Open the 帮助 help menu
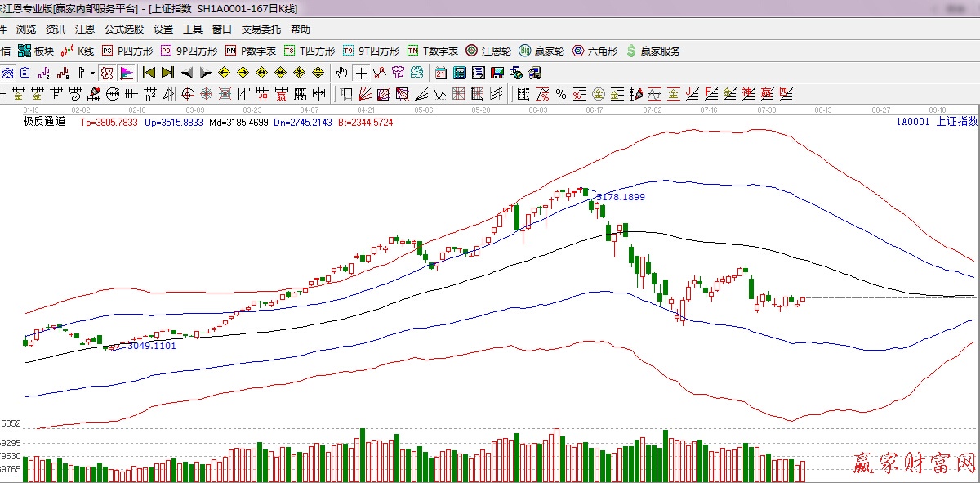 point(301,29)
